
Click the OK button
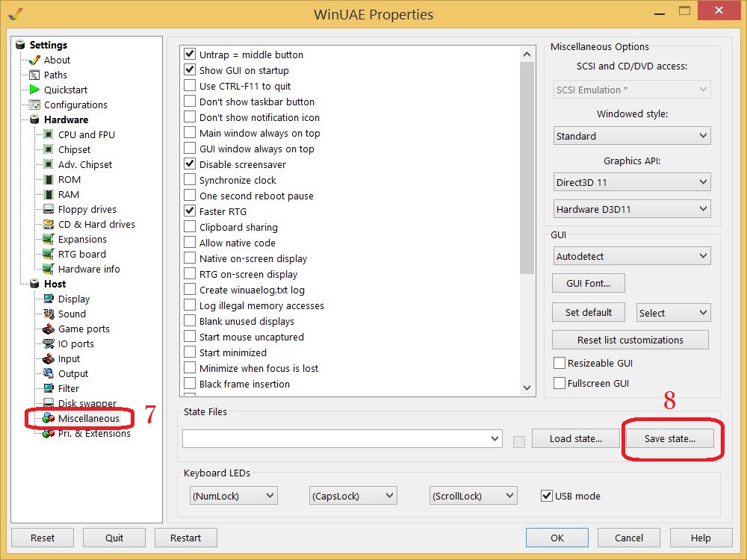(x=557, y=538)
